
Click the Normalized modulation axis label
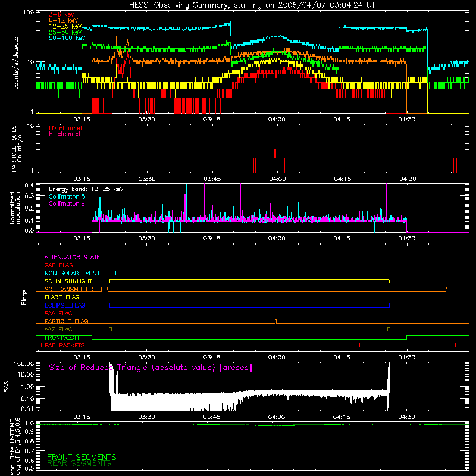click(15, 208)
